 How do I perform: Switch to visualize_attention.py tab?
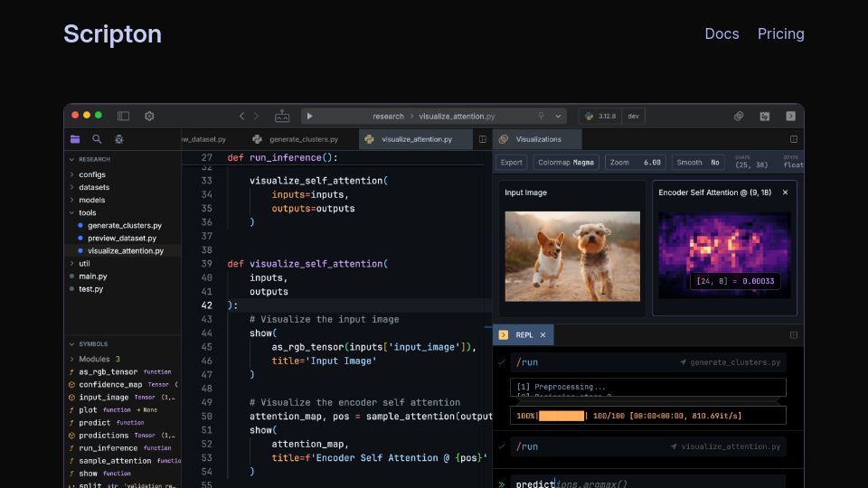pyautogui.click(x=416, y=139)
